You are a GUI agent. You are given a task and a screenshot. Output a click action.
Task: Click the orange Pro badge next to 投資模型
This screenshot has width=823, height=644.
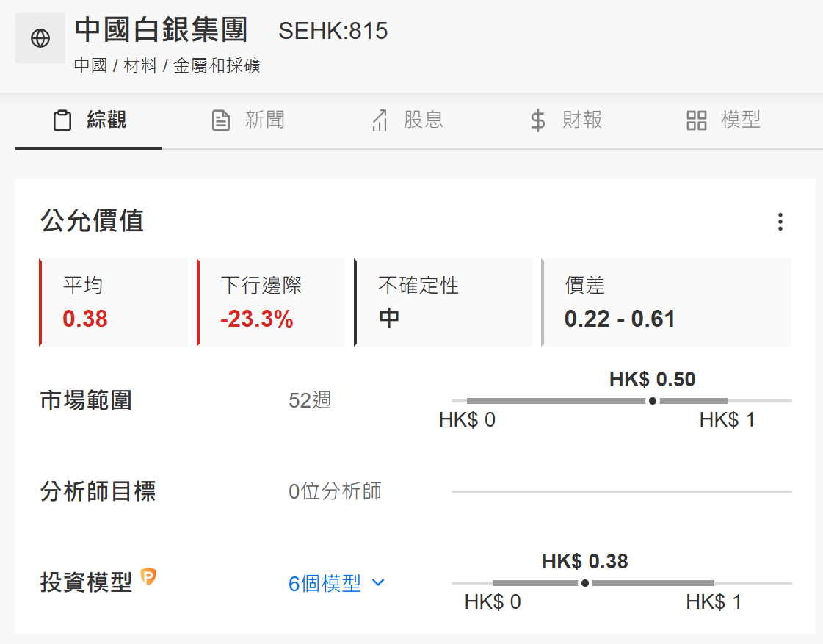tap(148, 577)
